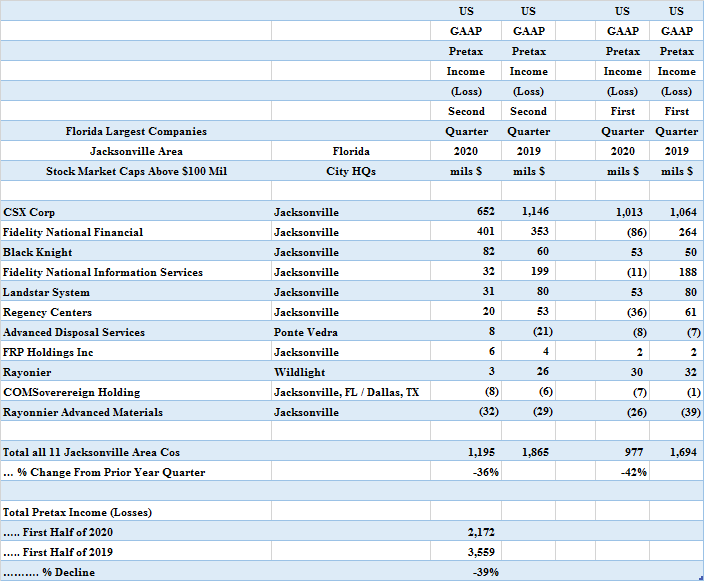The width and height of the screenshot is (704, 581).
Task: Select Landstar System Q1 2020 value 53
Action: point(637,292)
